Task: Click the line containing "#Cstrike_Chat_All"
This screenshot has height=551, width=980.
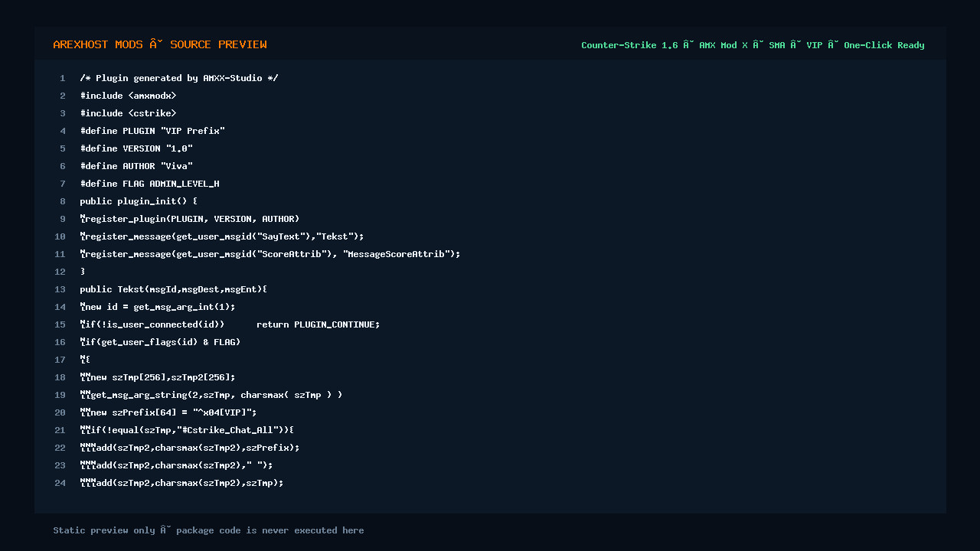Action: pyautogui.click(x=187, y=430)
